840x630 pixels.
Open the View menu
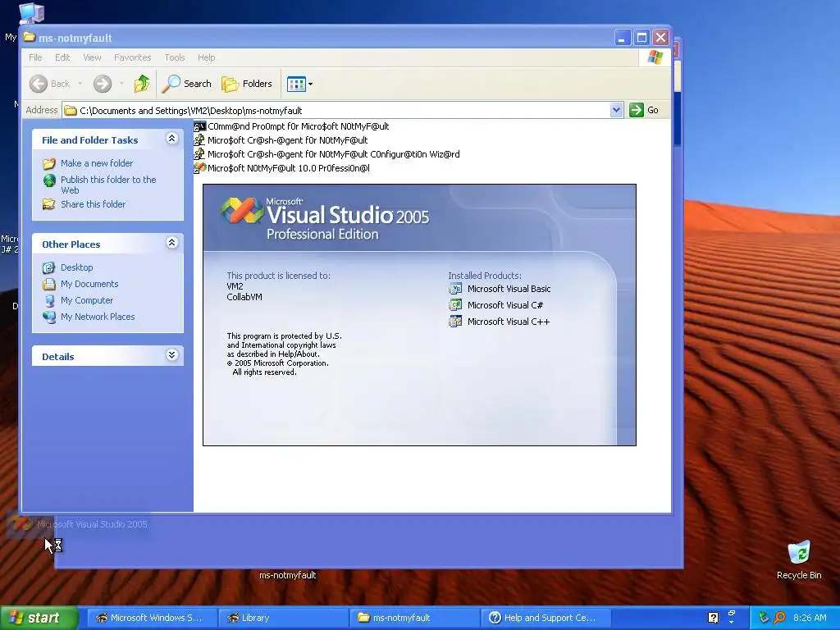pyautogui.click(x=92, y=57)
